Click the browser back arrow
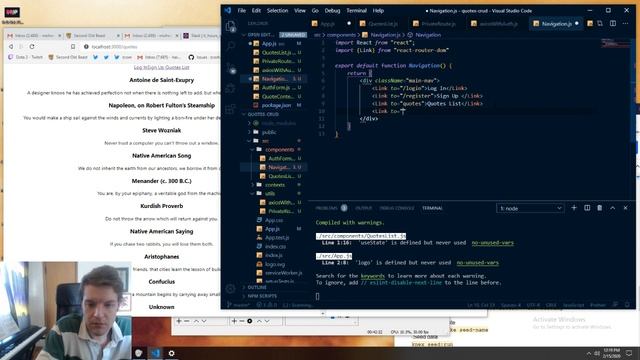The image size is (640, 360). (x=11, y=47)
